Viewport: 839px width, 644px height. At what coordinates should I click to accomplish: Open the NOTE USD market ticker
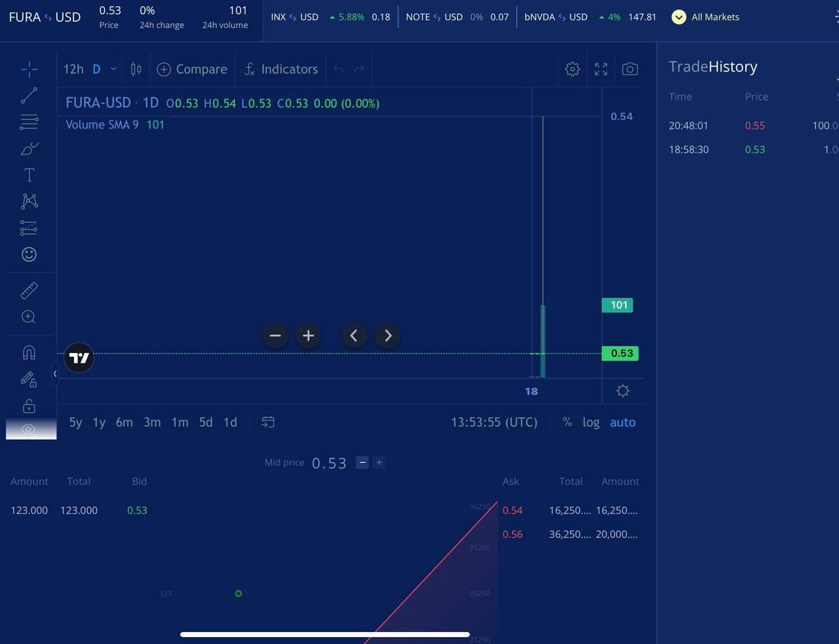tap(457, 17)
